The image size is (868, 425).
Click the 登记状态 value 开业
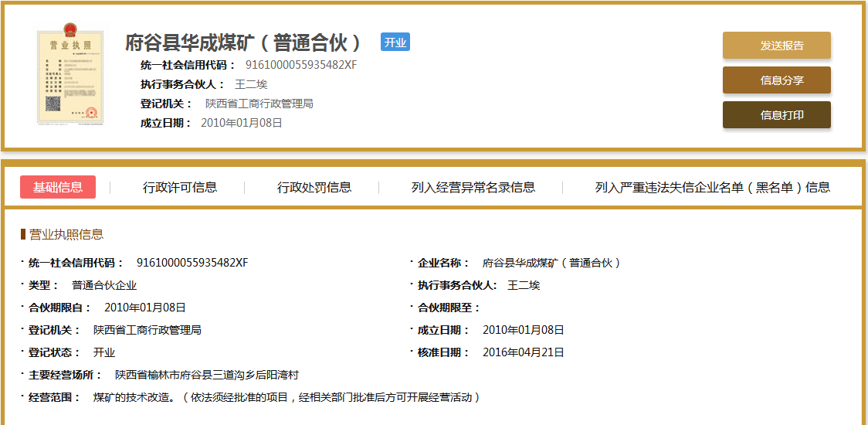coord(104,352)
